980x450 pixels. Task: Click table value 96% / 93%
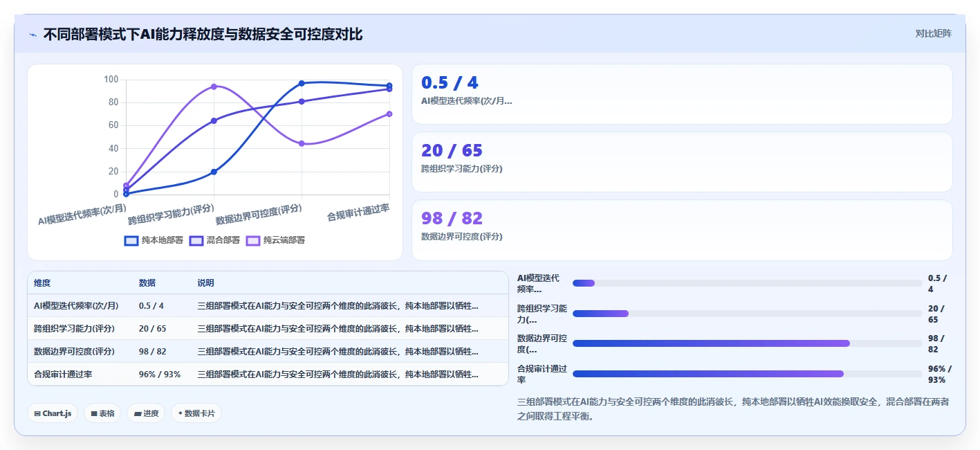tap(160, 375)
